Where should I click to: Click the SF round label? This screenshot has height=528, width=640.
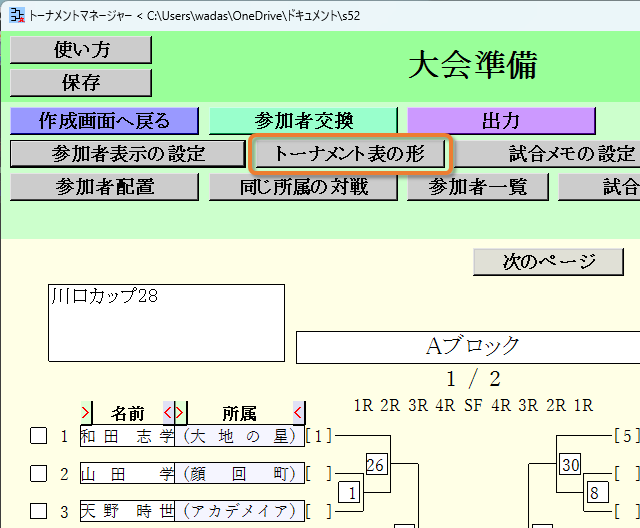473,405
